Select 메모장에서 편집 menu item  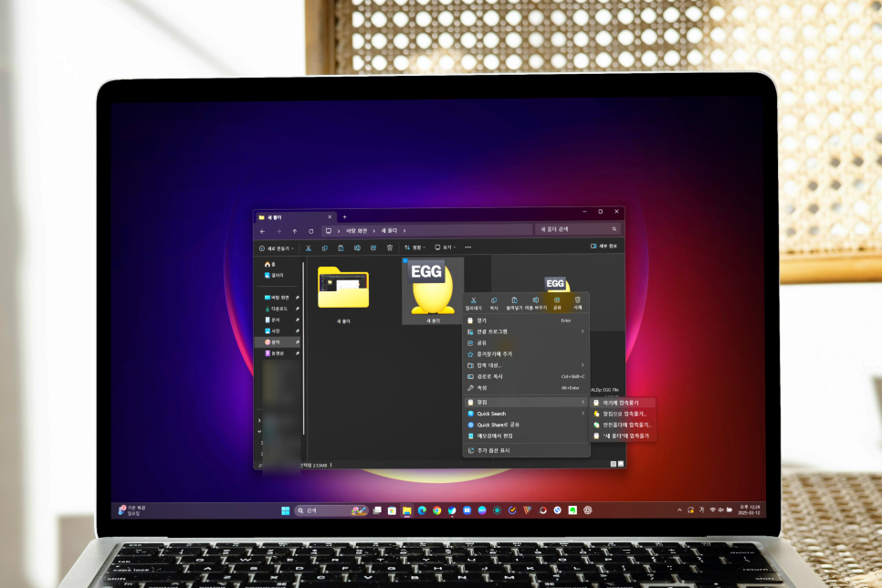coord(526,436)
